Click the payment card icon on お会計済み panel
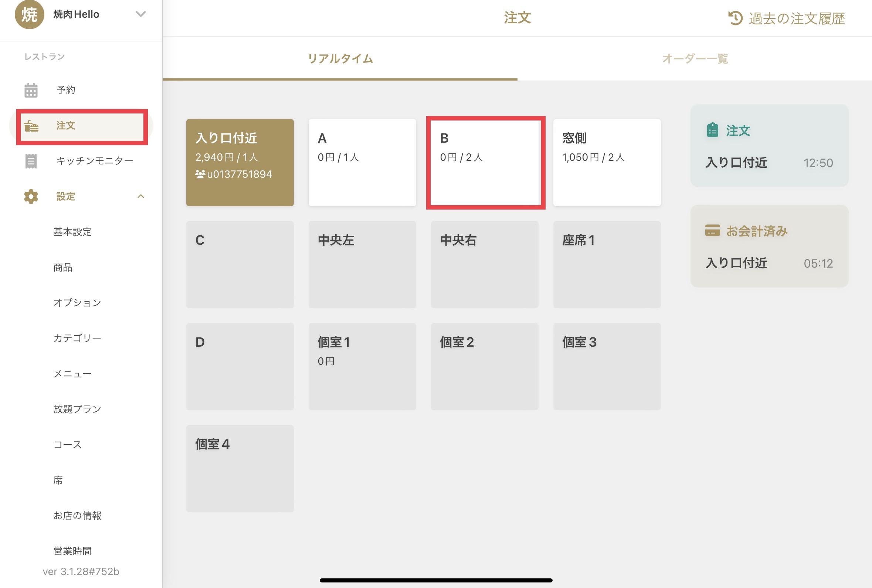The width and height of the screenshot is (872, 588). 712,231
